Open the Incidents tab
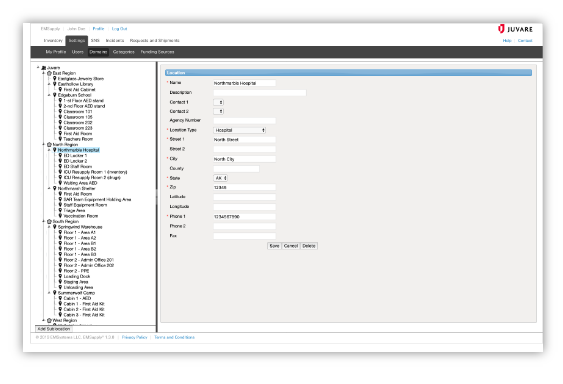This screenshot has height=384, width=563. coord(115,41)
